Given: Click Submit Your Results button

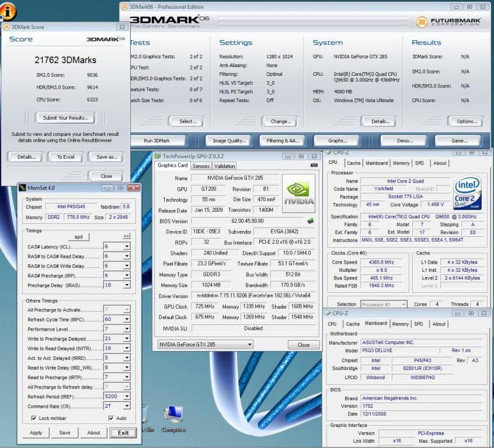Looking at the screenshot, I should [65, 118].
